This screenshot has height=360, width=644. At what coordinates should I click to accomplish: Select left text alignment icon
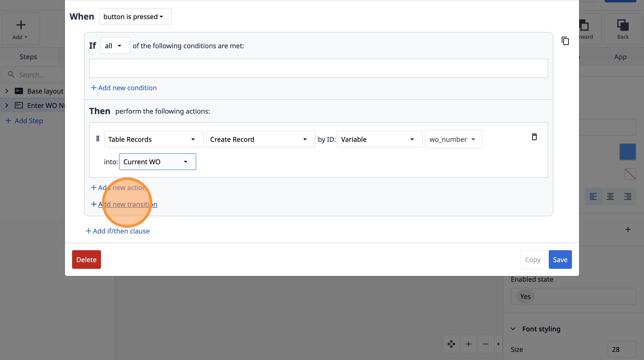click(x=593, y=196)
